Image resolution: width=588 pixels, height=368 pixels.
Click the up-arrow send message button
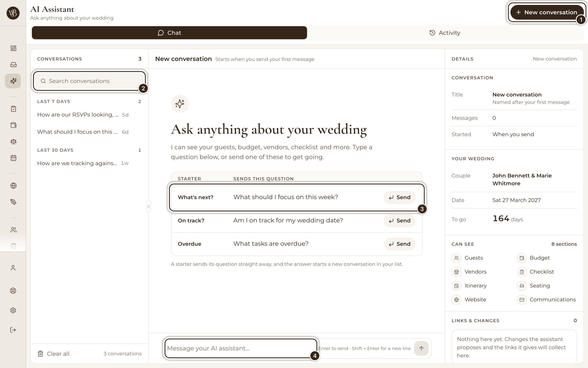coord(421,348)
